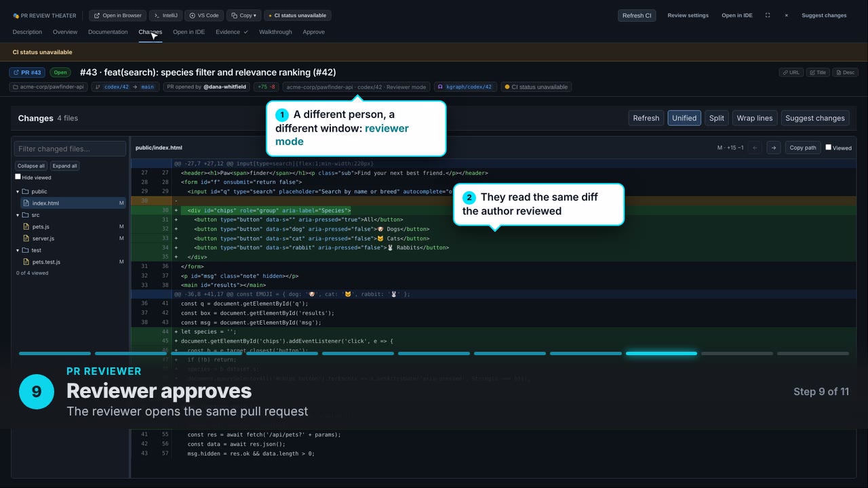The height and width of the screenshot is (488, 868).
Task: Tick the Hide viewed checkbox
Action: [x=18, y=177]
